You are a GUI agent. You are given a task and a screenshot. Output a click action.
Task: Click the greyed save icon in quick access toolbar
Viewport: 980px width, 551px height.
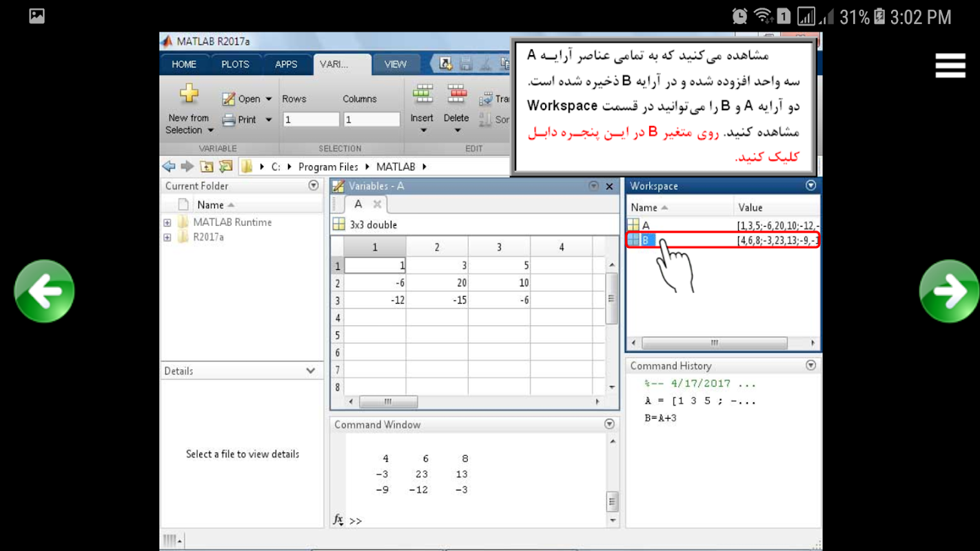(x=466, y=64)
